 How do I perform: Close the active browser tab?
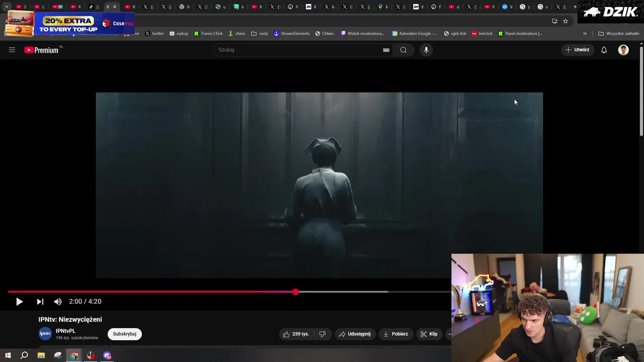coord(115,7)
